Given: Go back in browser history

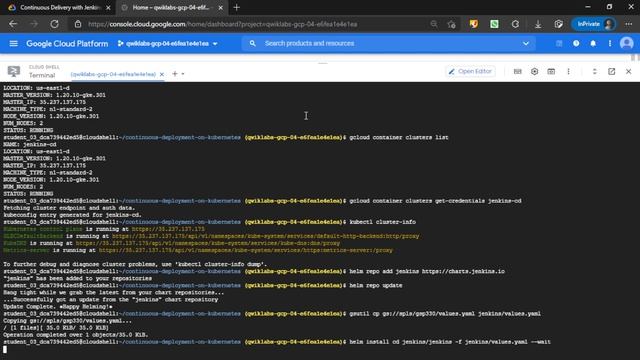Looking at the screenshot, I should point(13,24).
